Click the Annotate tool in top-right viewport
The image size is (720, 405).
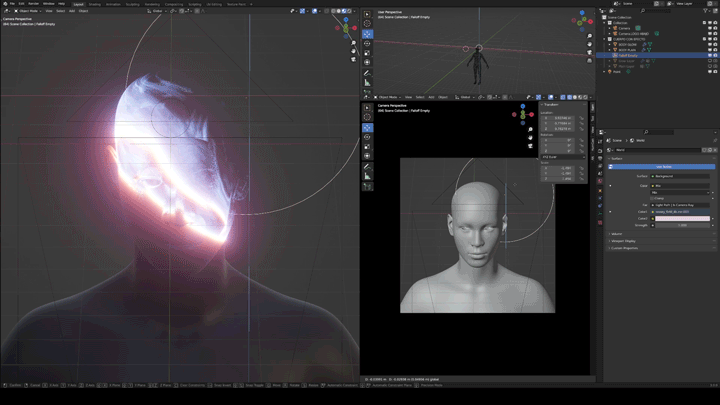pyautogui.click(x=367, y=72)
